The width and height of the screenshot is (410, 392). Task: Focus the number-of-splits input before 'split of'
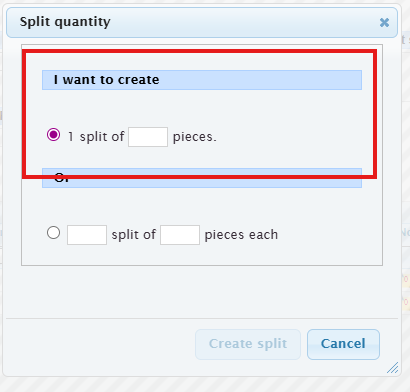click(x=87, y=235)
